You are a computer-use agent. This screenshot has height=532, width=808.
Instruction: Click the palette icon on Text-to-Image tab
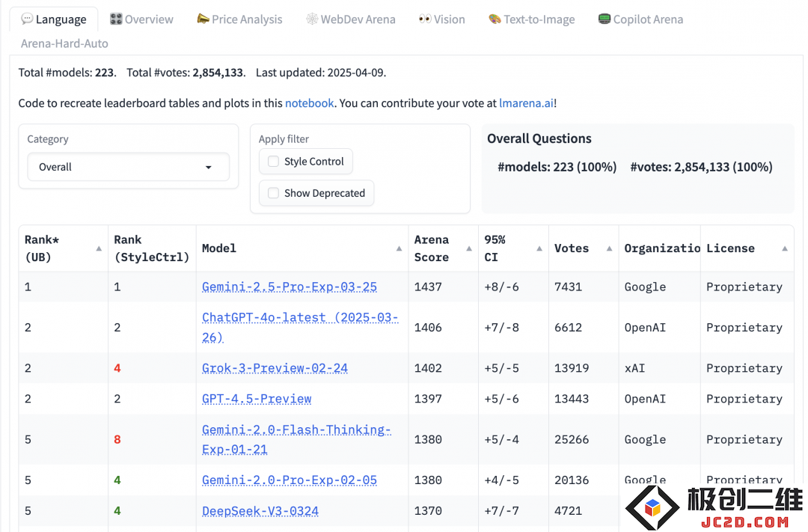(x=495, y=19)
